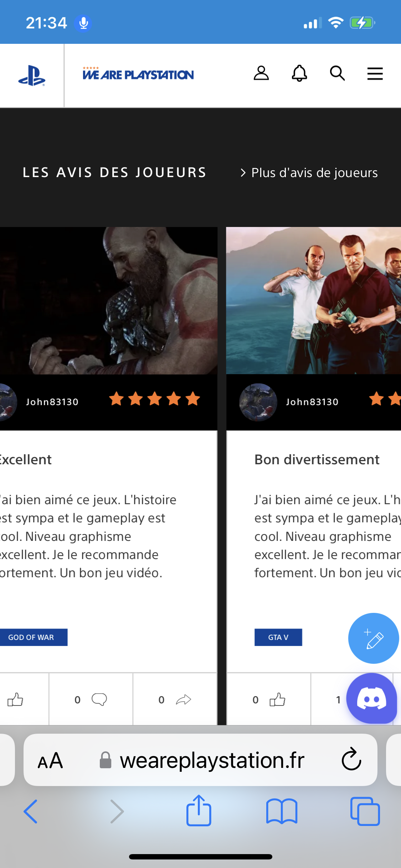Screen dimensions: 401x868
Task: Open the Discord chat button
Action: coord(371,698)
